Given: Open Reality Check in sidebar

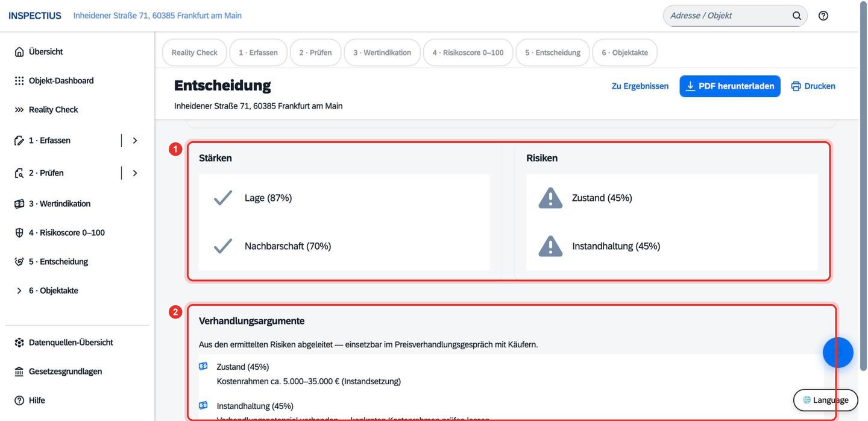Looking at the screenshot, I should (x=54, y=110).
